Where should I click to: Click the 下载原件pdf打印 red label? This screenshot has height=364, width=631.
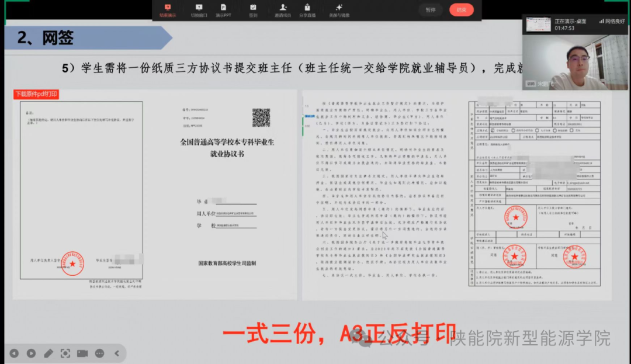(36, 94)
